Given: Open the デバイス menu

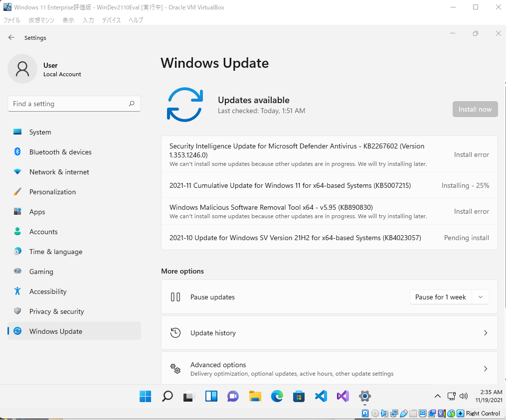Looking at the screenshot, I should [x=111, y=20].
